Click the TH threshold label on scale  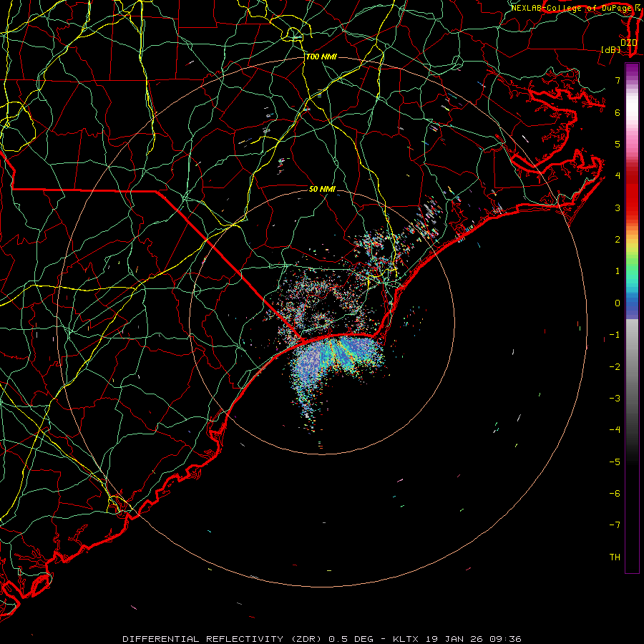[x=615, y=557]
